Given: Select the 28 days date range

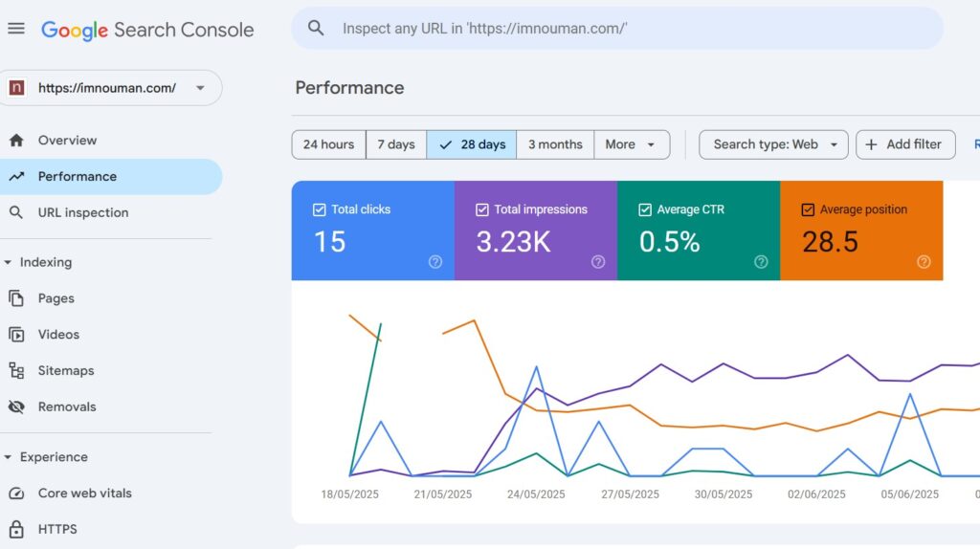Looking at the screenshot, I should coord(472,144).
